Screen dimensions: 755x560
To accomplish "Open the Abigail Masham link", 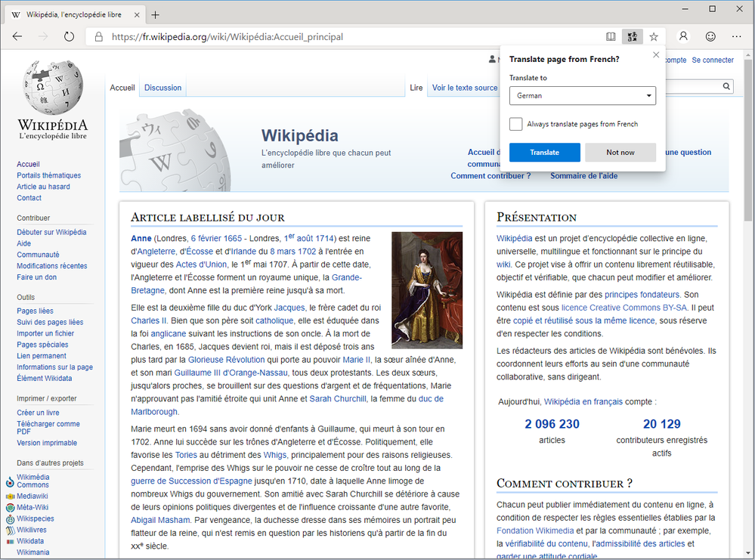I will (160, 520).
